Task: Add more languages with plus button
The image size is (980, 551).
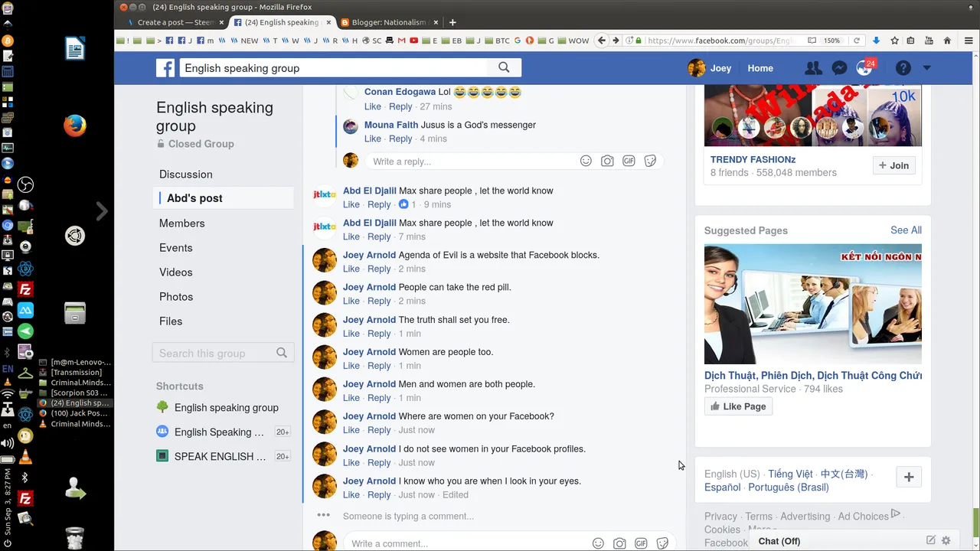Action: (909, 477)
